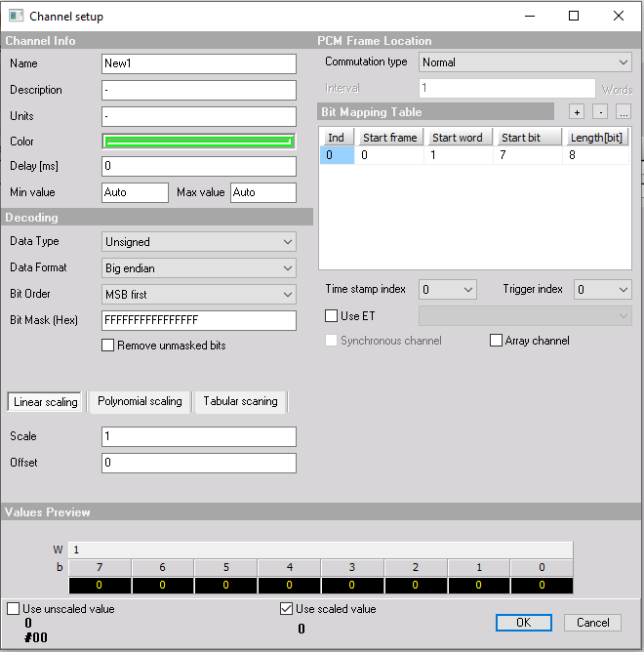The width and height of the screenshot is (644, 652).
Task: Change the Bit Order dropdown
Action: click(x=199, y=295)
